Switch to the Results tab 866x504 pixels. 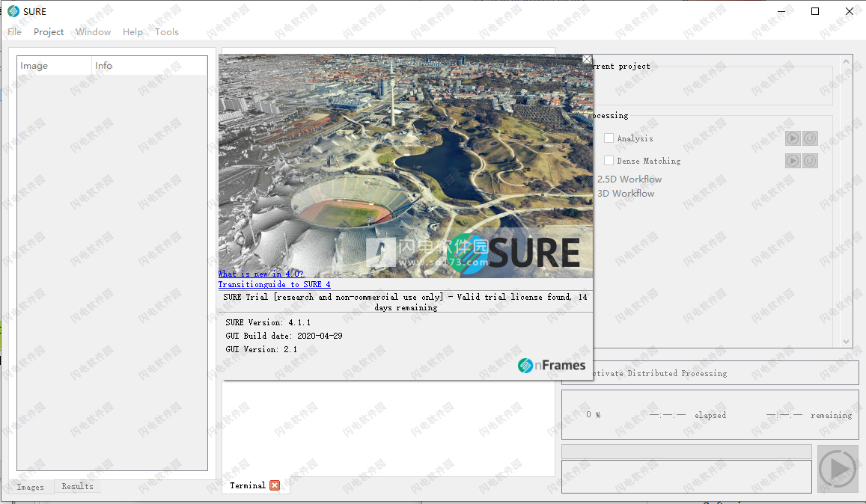click(77, 486)
